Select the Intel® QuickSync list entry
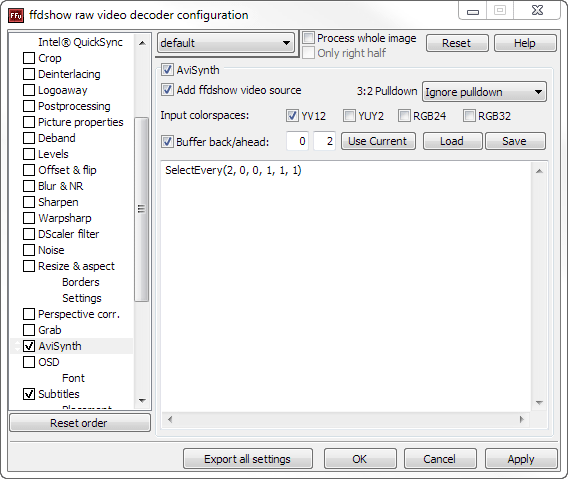This screenshot has height=479, width=568. pyautogui.click(x=80, y=42)
